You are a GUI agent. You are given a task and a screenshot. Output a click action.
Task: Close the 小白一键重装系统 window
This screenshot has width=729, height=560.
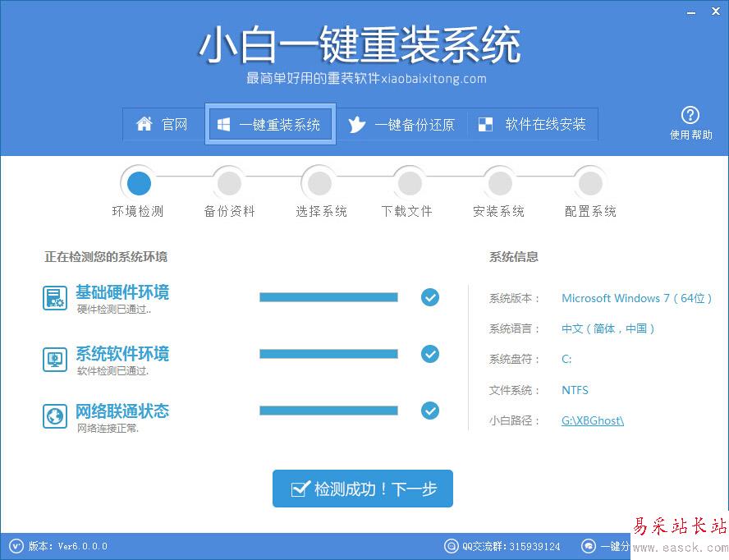tap(716, 11)
